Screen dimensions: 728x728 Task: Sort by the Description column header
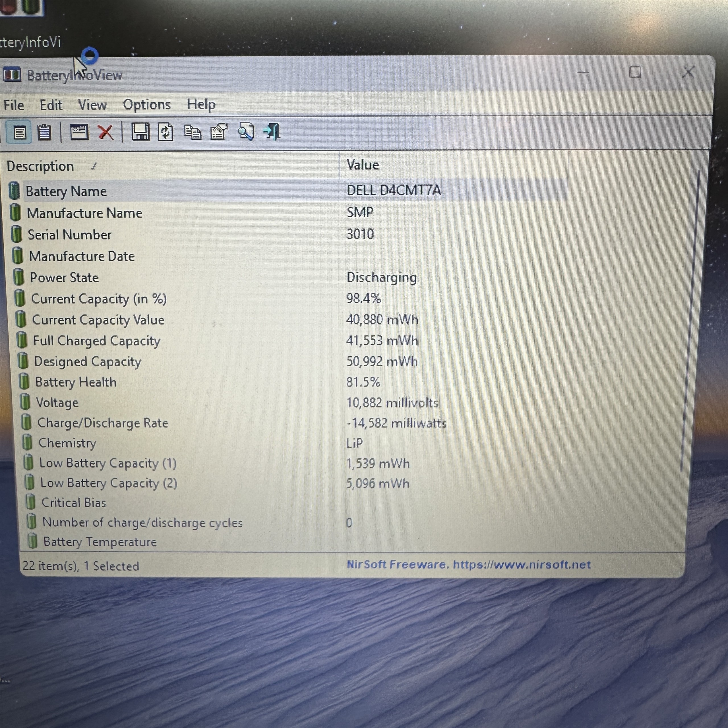click(x=41, y=166)
